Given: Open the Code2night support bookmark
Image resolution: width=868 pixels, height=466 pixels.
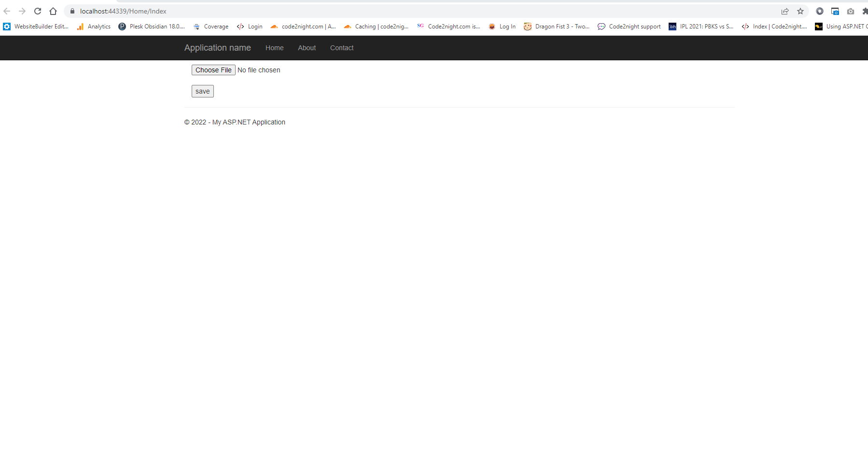Looking at the screenshot, I should point(630,27).
